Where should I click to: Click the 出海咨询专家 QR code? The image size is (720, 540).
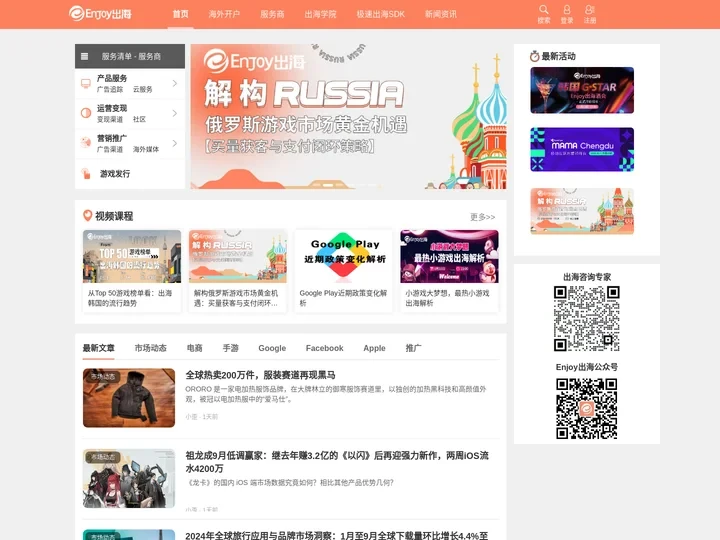586,318
